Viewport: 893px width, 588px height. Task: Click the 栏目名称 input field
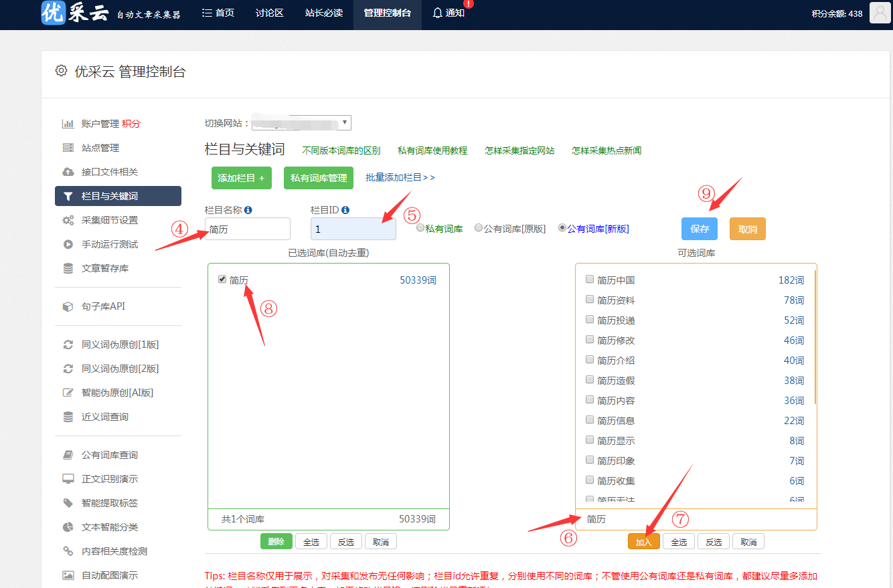click(248, 229)
